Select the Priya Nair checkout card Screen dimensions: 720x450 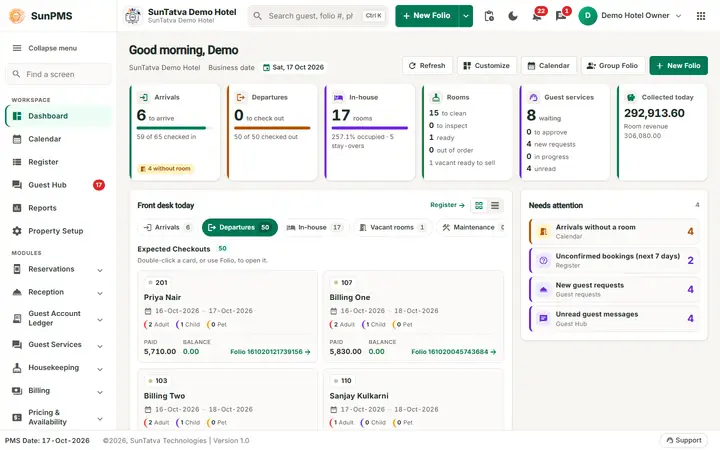227,317
